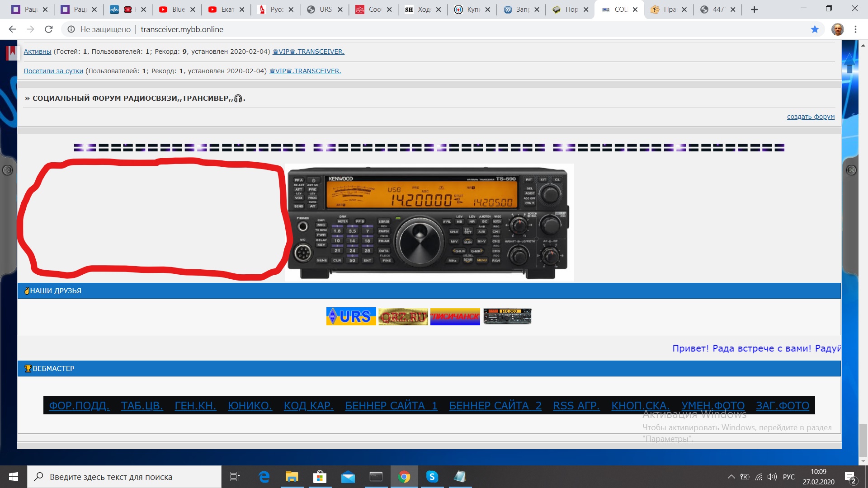Click the scrolling Привет greeting text
868x488 pixels.
pyautogui.click(x=756, y=348)
